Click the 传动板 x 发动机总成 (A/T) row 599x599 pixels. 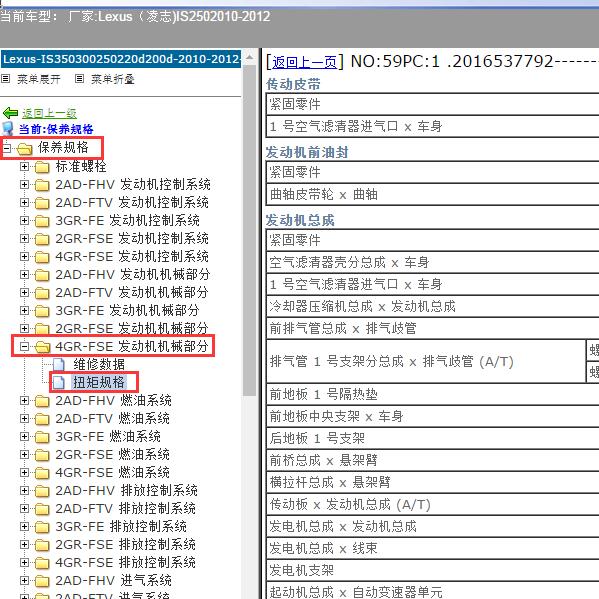[x=432, y=505]
